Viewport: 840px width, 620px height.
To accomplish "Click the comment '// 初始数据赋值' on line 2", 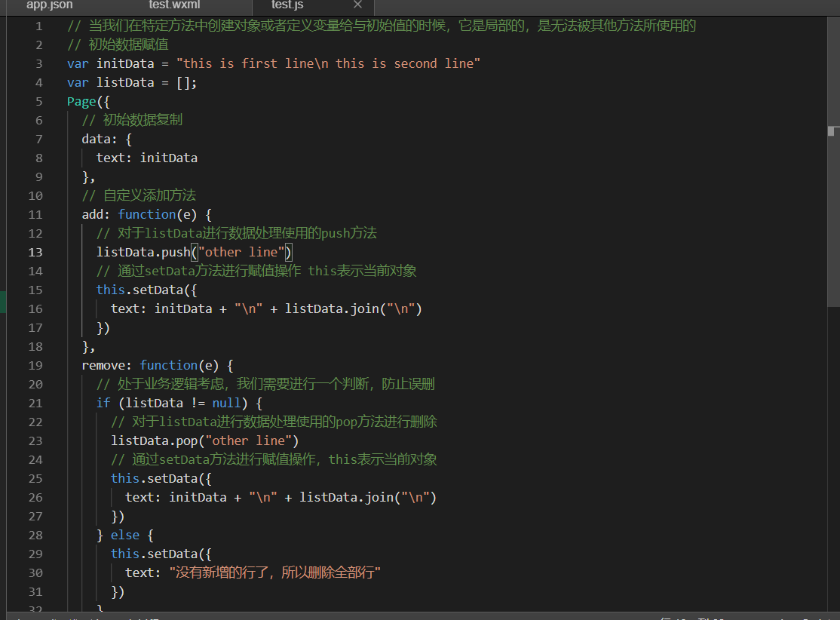I will (x=118, y=45).
